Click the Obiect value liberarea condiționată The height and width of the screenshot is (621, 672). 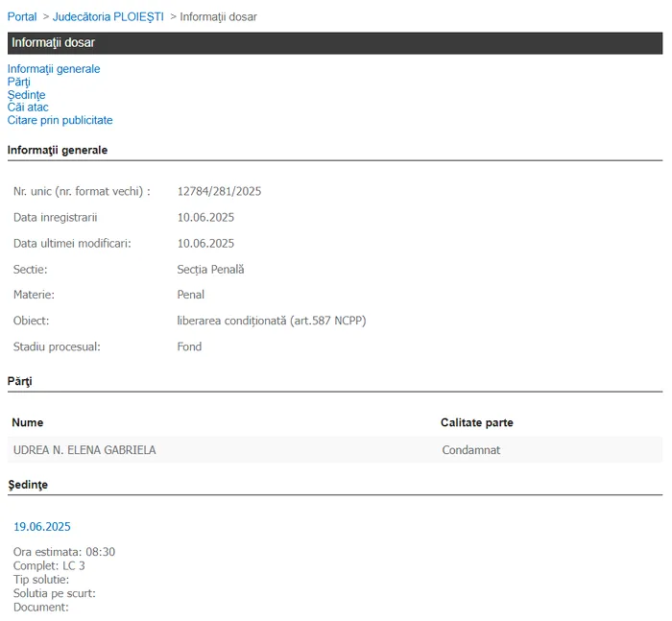[271, 321]
